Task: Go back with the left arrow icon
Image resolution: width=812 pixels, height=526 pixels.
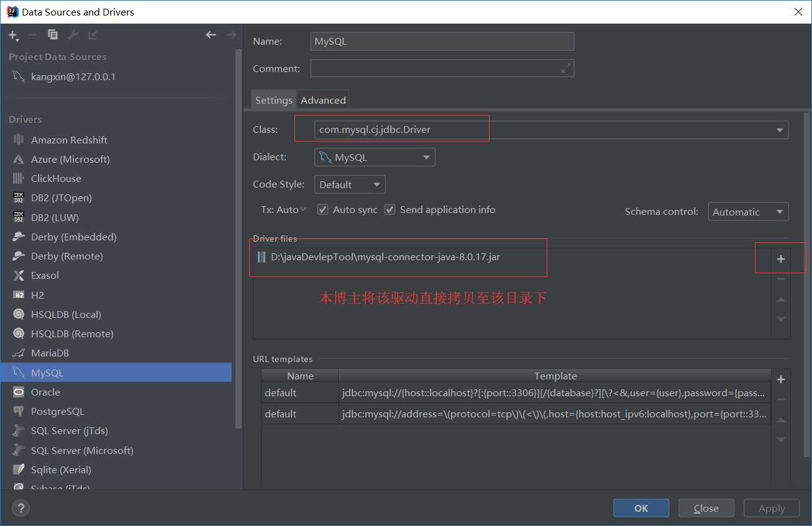Action: 211,35
